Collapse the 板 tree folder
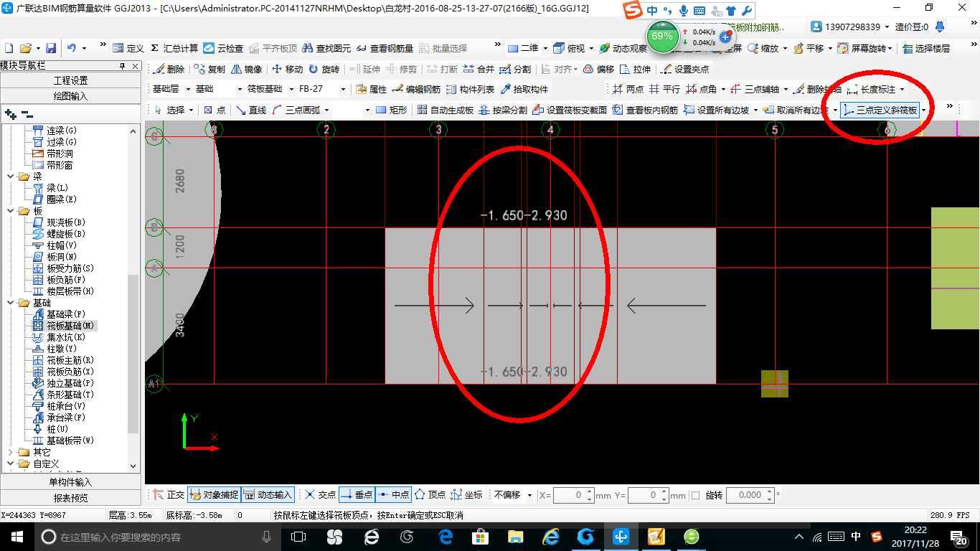The height and width of the screenshot is (551, 980). pyautogui.click(x=10, y=211)
